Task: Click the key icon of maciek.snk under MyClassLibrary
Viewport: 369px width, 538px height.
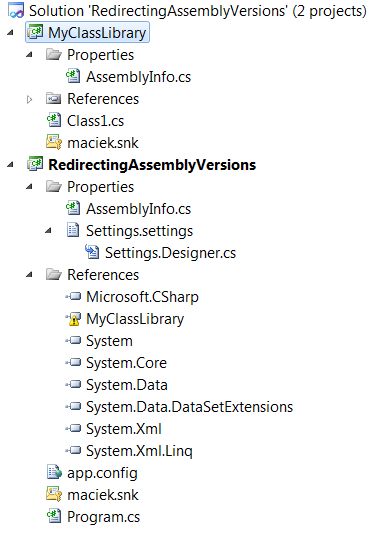Action: point(54,143)
